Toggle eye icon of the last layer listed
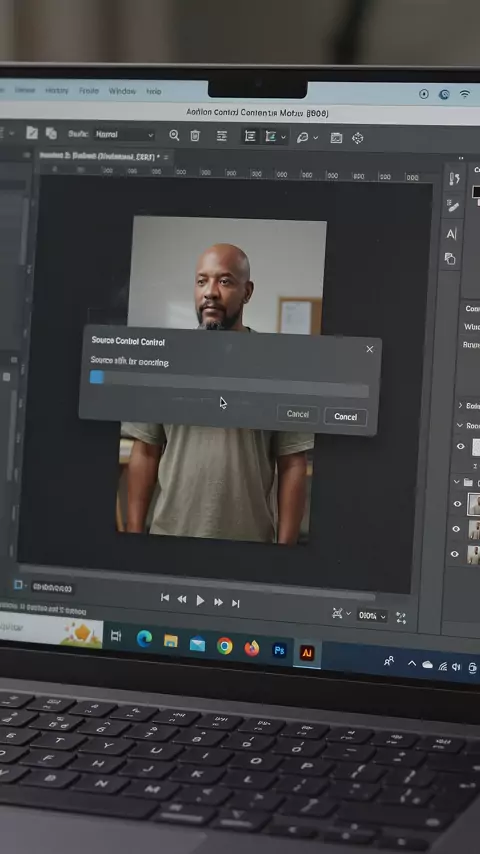The height and width of the screenshot is (854, 480). pyautogui.click(x=455, y=554)
